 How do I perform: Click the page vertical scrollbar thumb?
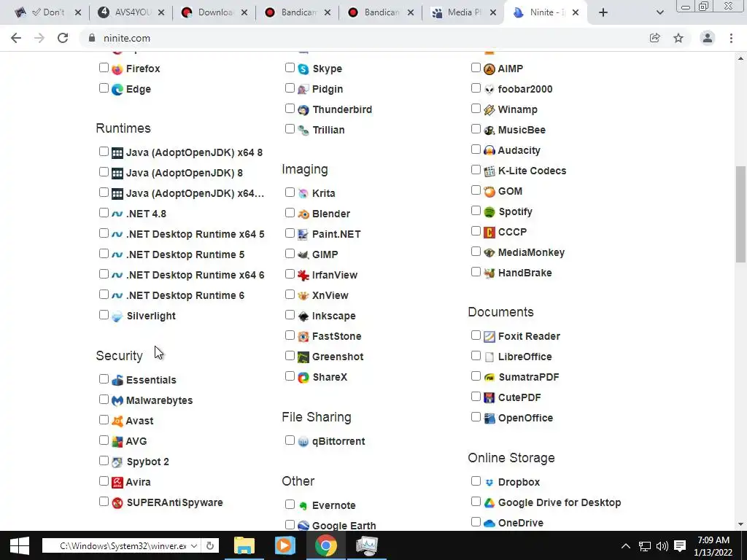[740, 214]
